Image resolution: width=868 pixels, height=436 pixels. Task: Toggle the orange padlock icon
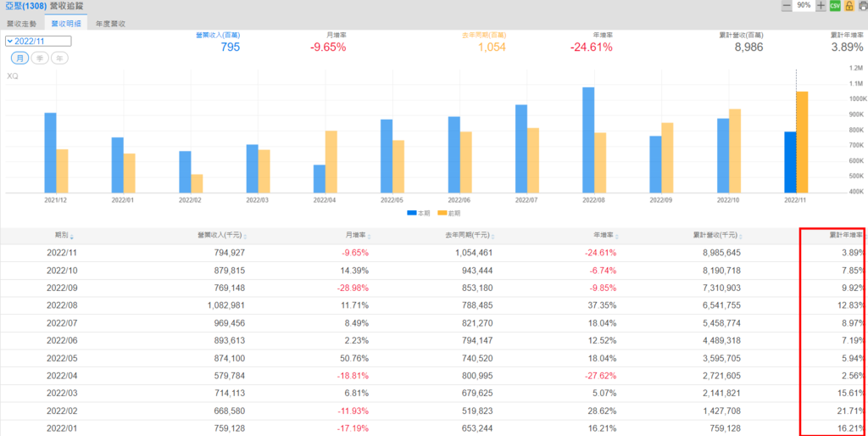click(849, 6)
